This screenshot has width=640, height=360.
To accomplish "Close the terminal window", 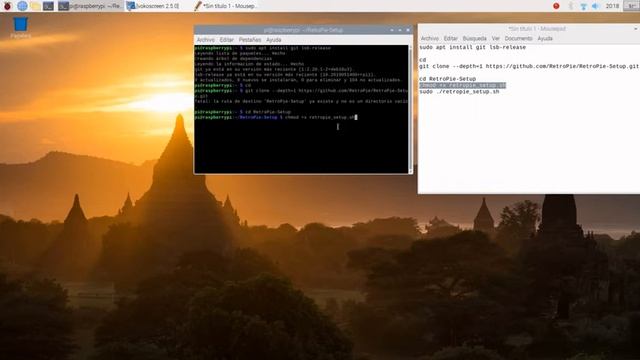I will pyautogui.click(x=408, y=30).
